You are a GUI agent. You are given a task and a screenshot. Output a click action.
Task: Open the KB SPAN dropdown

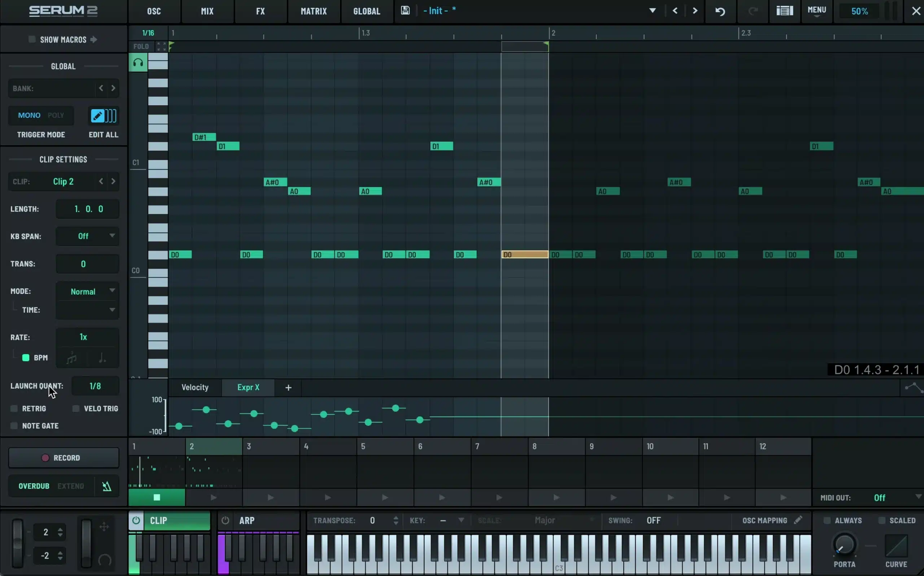point(87,236)
